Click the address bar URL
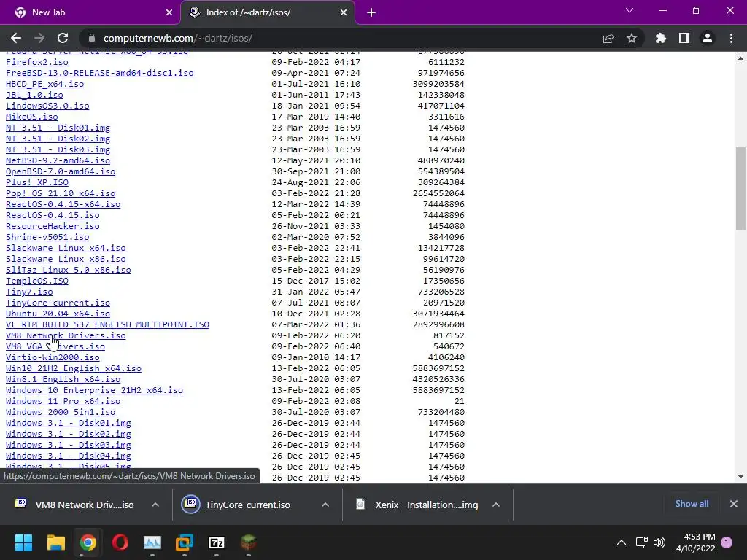The height and width of the screenshot is (560, 747). (x=178, y=38)
